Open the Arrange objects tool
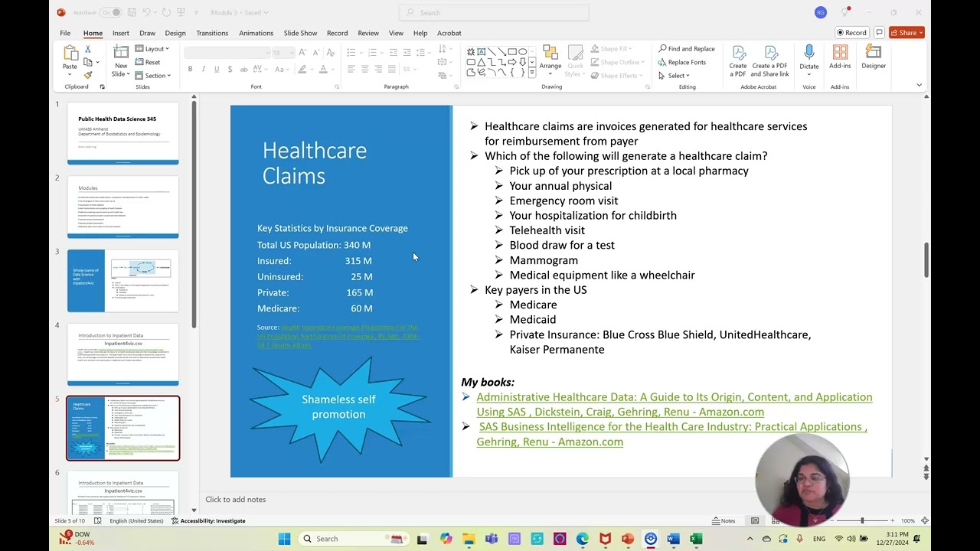This screenshot has width=980, height=551. 550,60
